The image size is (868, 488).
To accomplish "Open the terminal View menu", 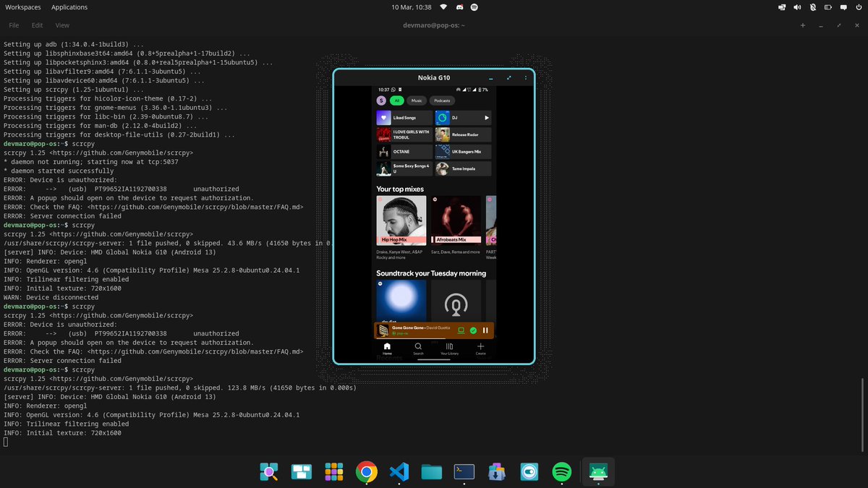I will 62,25.
